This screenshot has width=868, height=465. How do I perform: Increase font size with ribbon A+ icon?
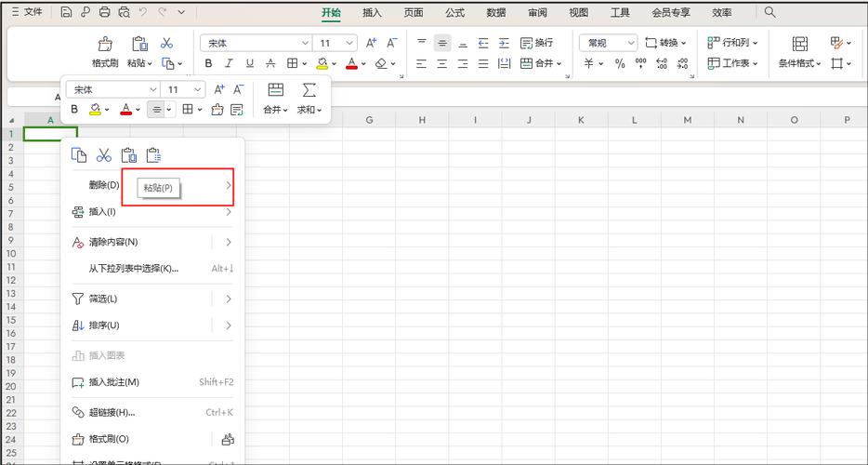[x=371, y=43]
